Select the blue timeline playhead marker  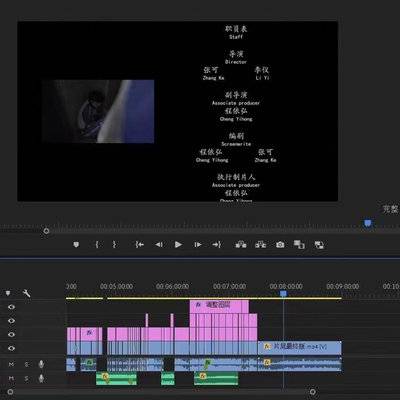pyautogui.click(x=283, y=294)
